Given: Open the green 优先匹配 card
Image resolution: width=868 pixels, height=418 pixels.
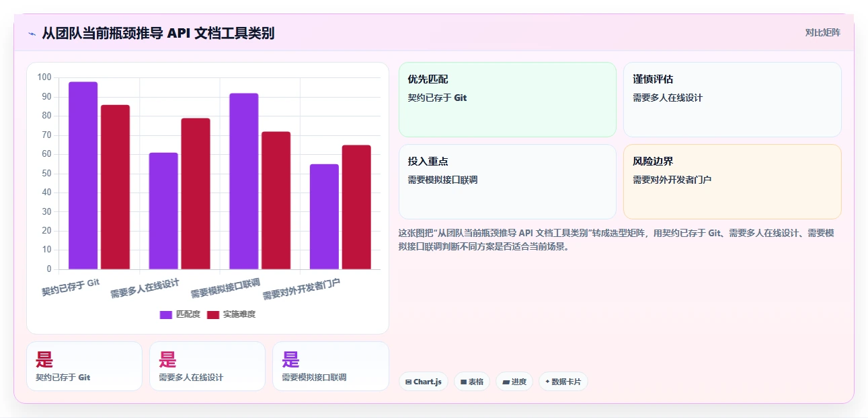Looking at the screenshot, I should (x=508, y=100).
